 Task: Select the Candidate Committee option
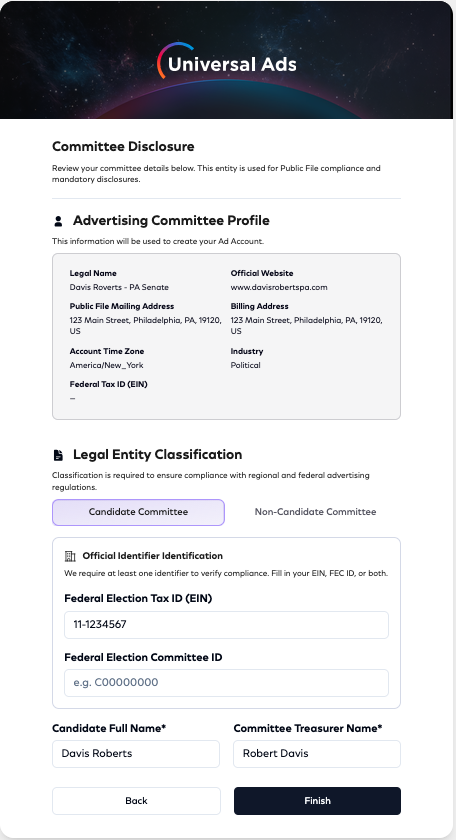tap(138, 512)
